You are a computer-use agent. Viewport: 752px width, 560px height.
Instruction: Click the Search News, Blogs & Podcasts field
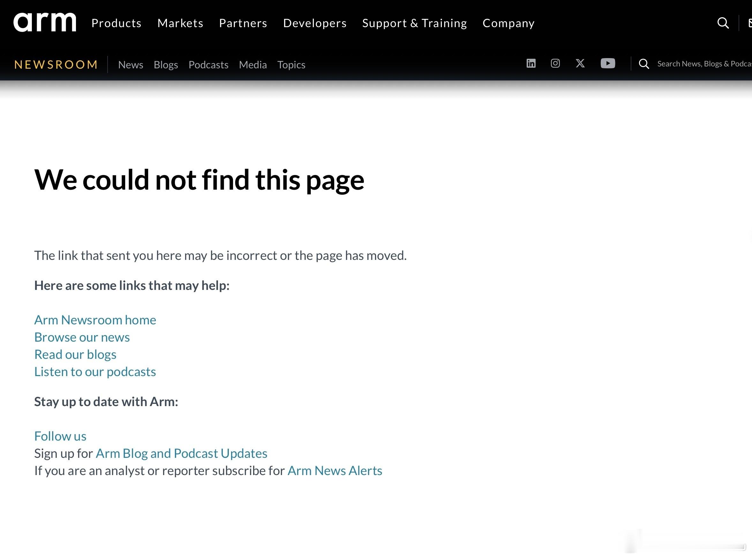704,64
